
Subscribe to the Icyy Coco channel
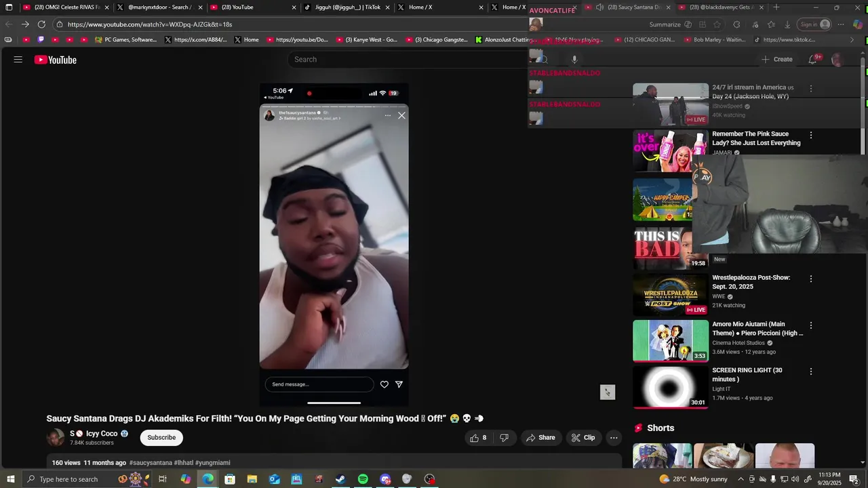coord(161,438)
